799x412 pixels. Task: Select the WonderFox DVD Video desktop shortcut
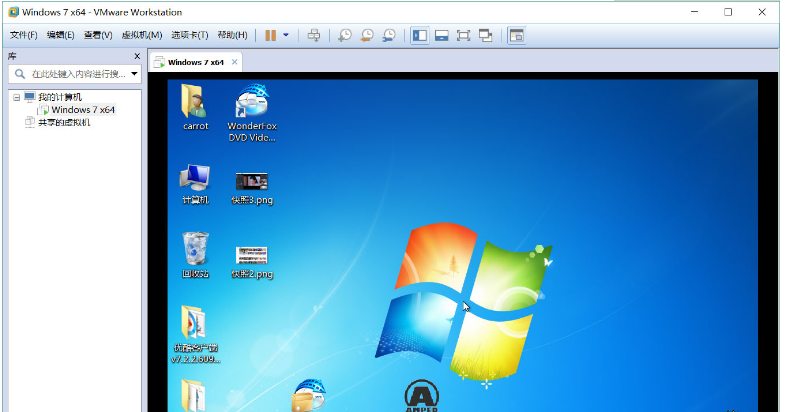tap(252, 113)
